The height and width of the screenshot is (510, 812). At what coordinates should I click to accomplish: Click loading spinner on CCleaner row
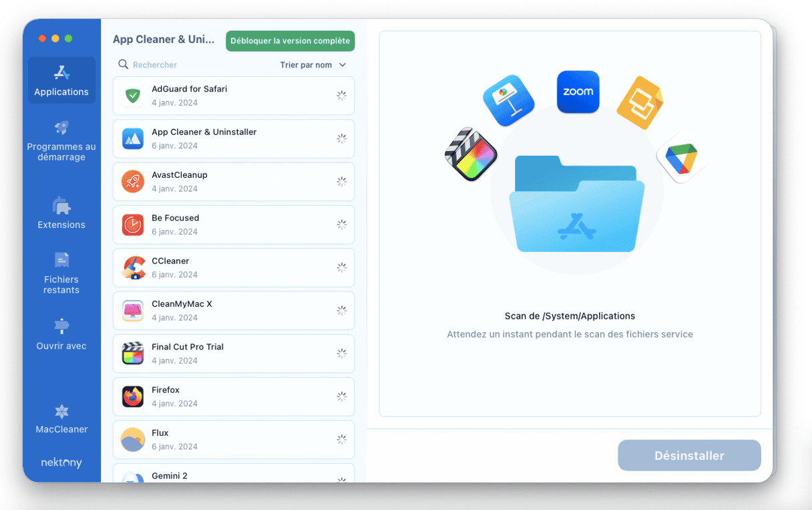coord(341,267)
